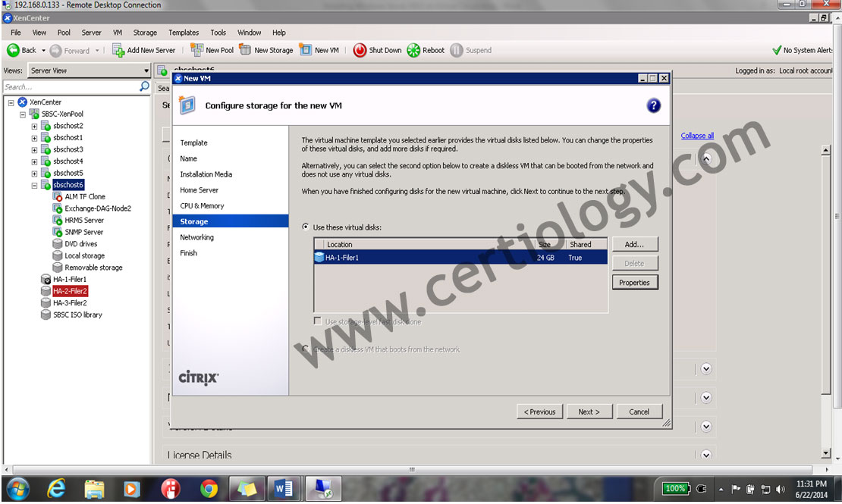Open the VM menu
Viewport: 842px width, 504px height.
117,32
